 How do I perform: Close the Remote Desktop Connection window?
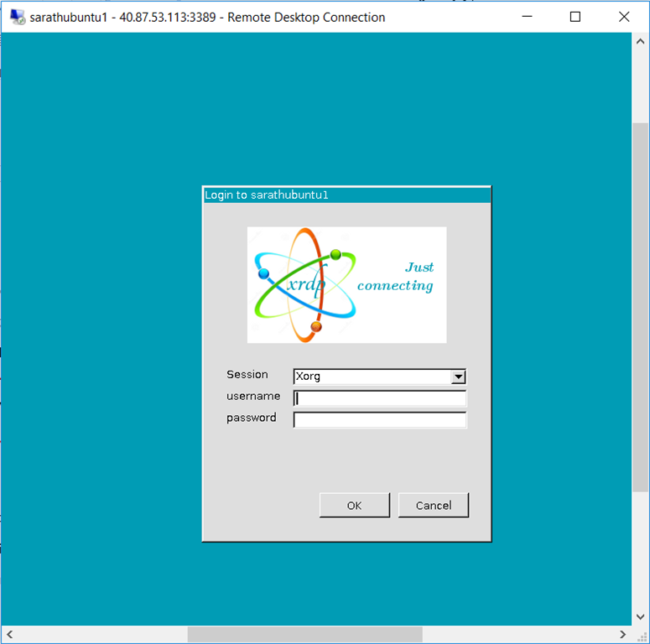624,17
